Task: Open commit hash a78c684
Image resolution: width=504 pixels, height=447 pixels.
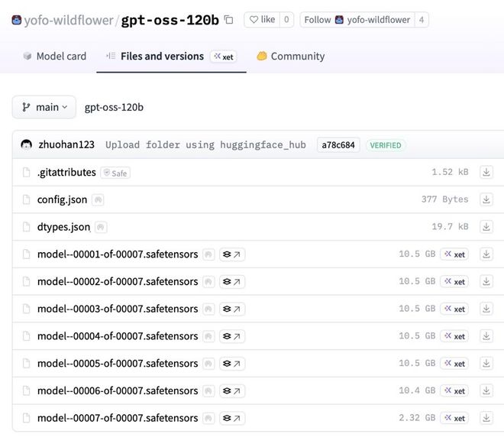Action: 338,145
